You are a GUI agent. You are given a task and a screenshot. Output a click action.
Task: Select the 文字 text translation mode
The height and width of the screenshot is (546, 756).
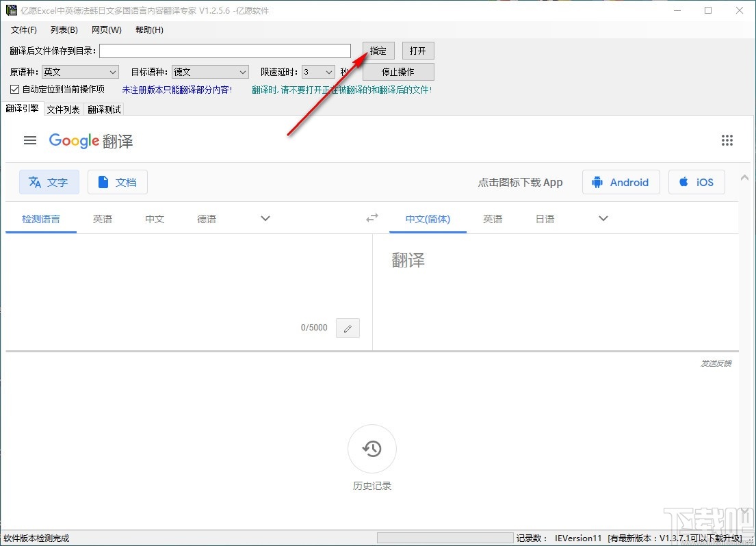[49, 182]
